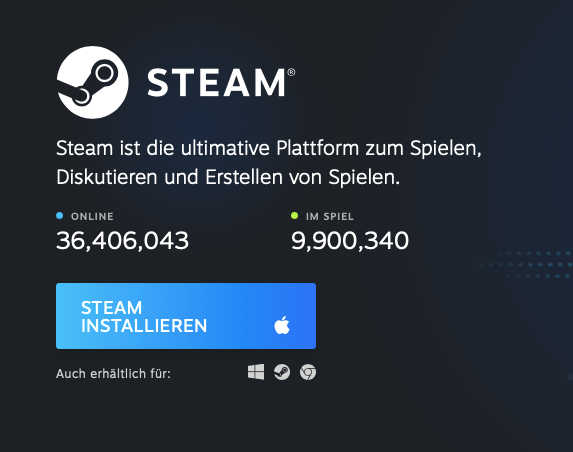
Task: Click the Apple logo on install button
Action: tap(282, 325)
